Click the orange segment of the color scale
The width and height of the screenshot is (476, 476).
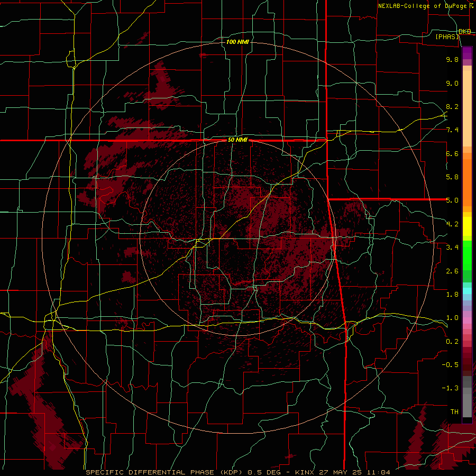click(x=467, y=182)
